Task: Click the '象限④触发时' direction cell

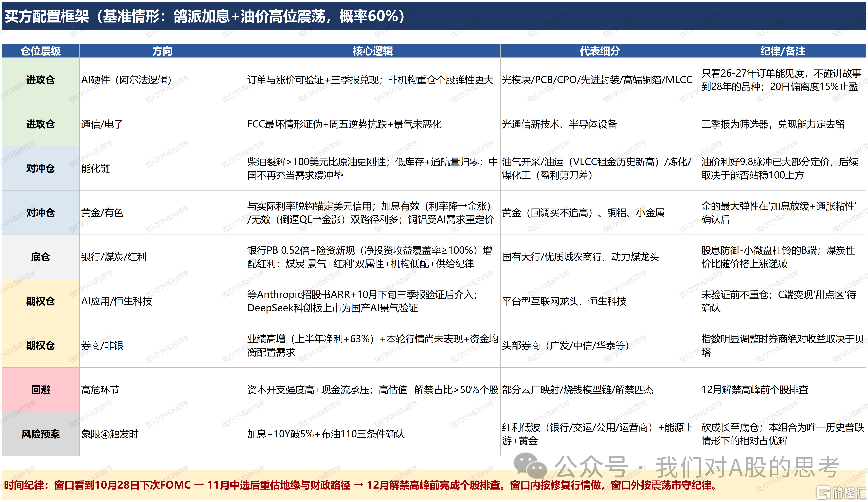Action: (163, 434)
